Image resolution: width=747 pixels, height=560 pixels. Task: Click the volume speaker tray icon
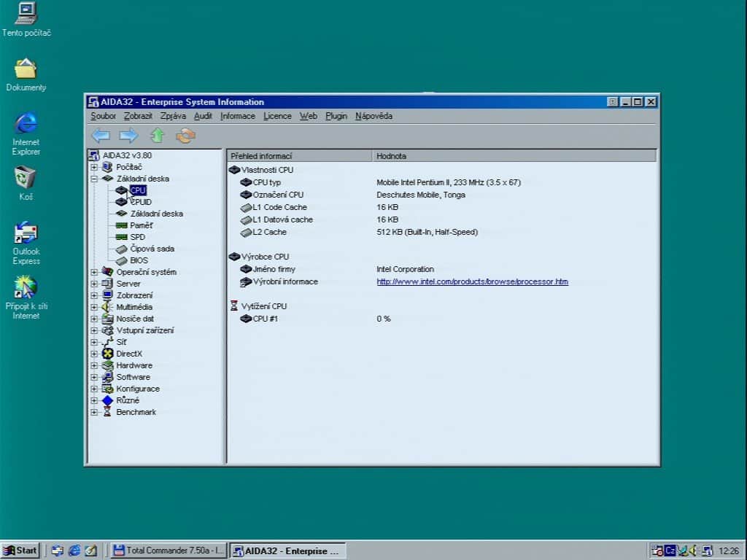click(693, 551)
